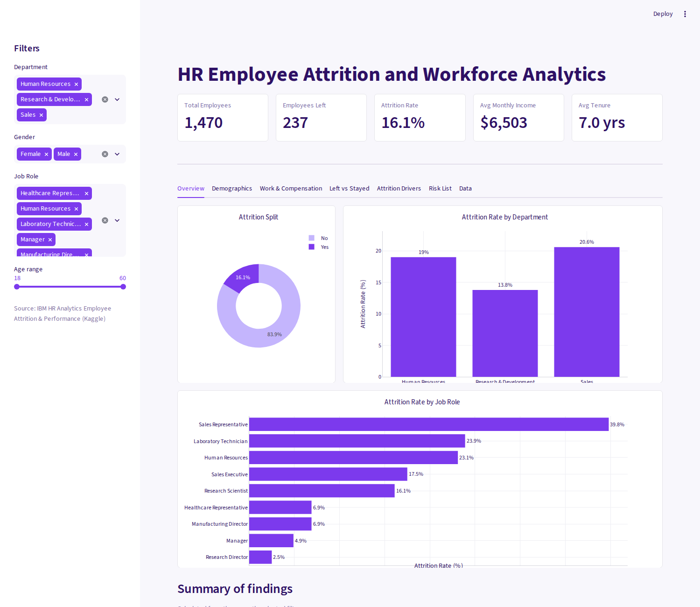Clear all Department filter selections

[105, 99]
